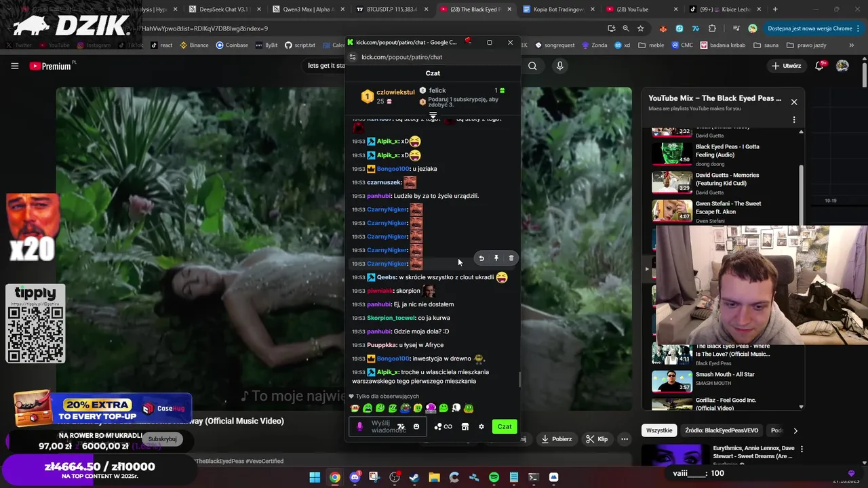Open the Chrome media controls icon

click(x=736, y=28)
